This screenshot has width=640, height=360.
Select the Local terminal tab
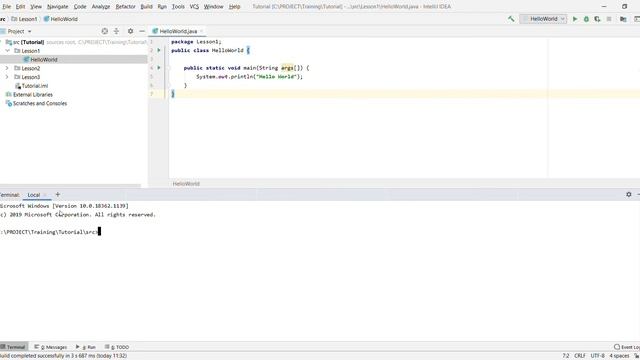(34, 195)
